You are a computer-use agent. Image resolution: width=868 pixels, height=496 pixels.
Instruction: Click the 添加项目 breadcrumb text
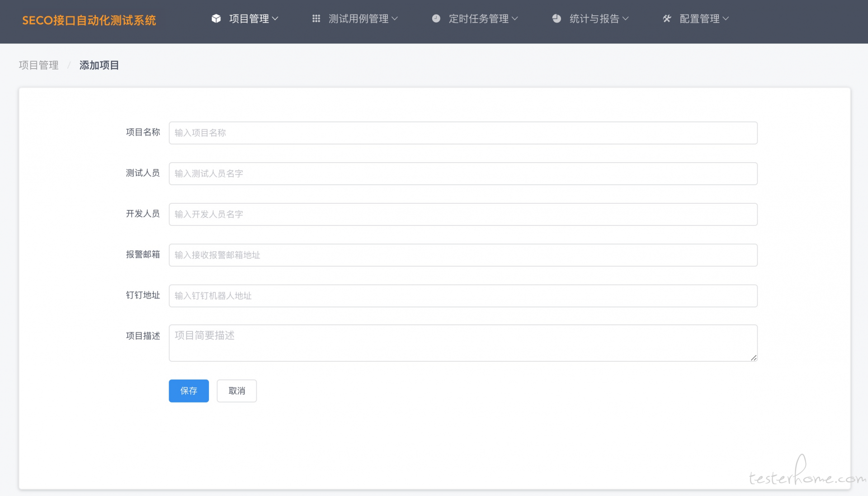99,65
